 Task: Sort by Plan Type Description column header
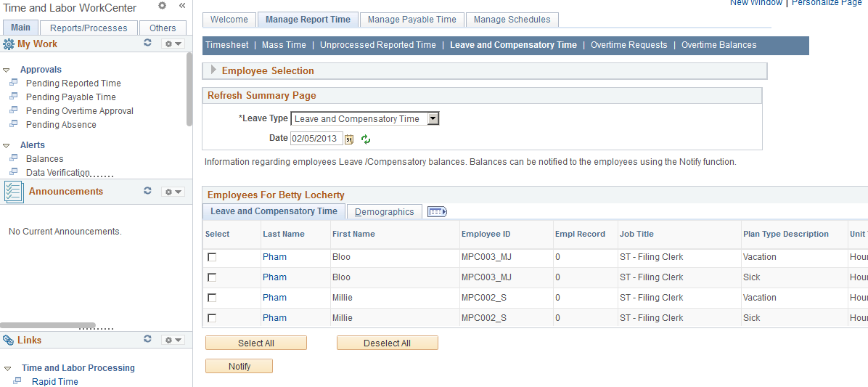[785, 234]
